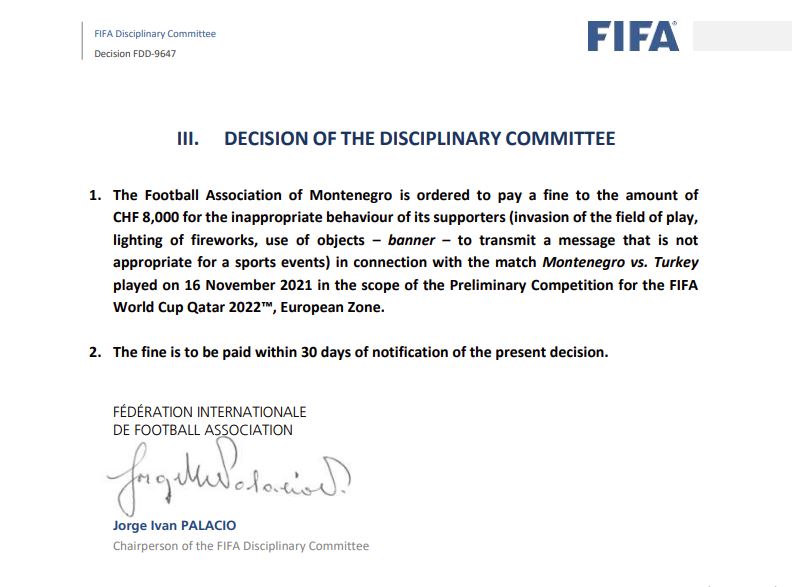Image resolution: width=792 pixels, height=587 pixels.
Task: Click the "DECISION OF THE DISCIPLINARY COMMITTEE" heading
Action: point(420,139)
